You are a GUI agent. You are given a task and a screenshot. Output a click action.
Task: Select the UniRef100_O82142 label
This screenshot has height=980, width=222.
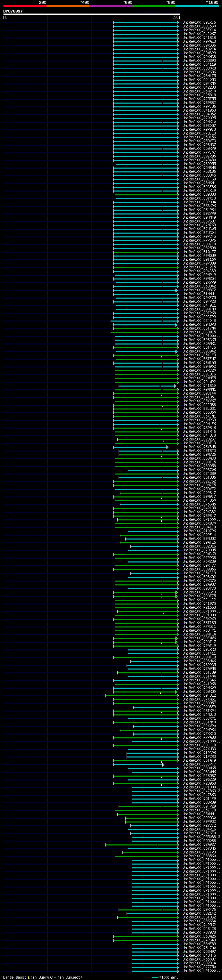[199, 913]
